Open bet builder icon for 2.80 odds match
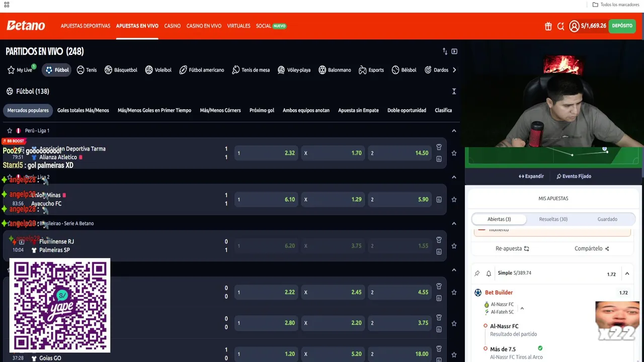The height and width of the screenshot is (362, 644). pyautogui.click(x=439, y=317)
